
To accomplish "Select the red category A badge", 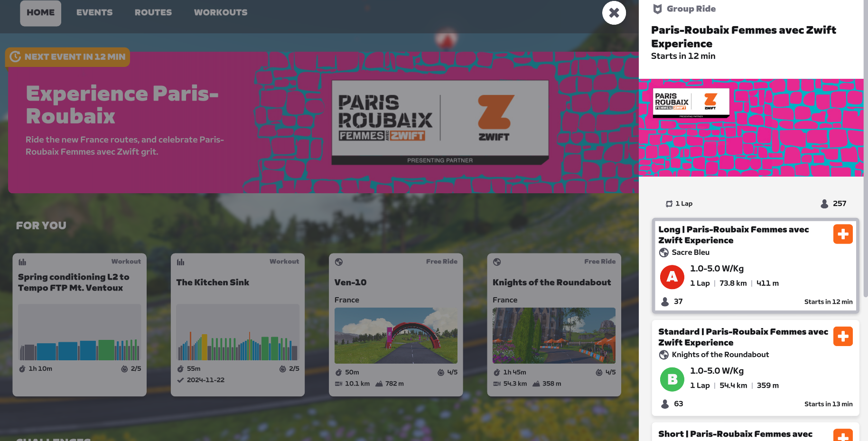I will [672, 277].
